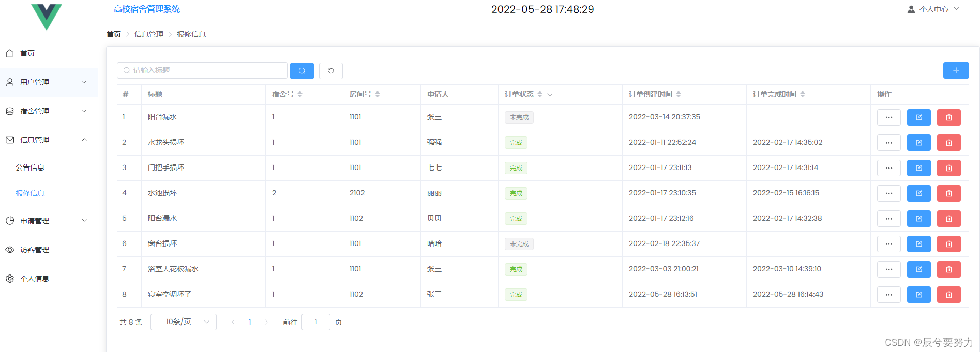
Task: Delete the 窗台损坏 record
Action: [x=949, y=244]
